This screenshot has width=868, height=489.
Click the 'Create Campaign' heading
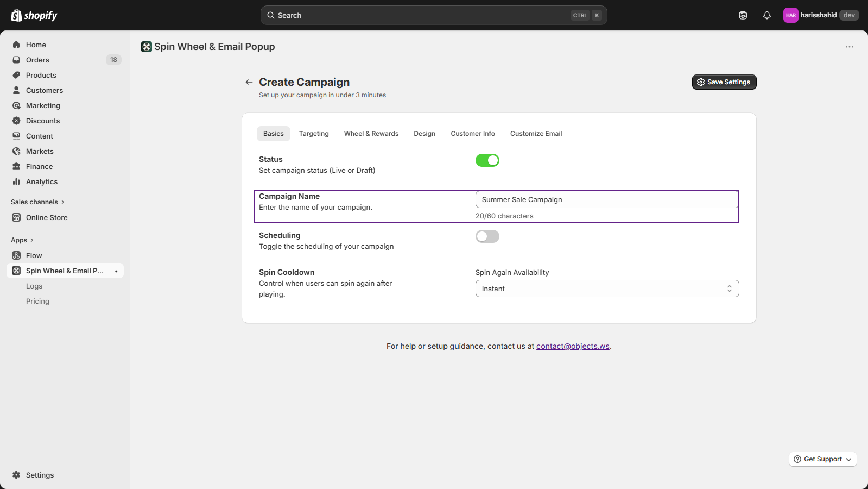point(304,82)
